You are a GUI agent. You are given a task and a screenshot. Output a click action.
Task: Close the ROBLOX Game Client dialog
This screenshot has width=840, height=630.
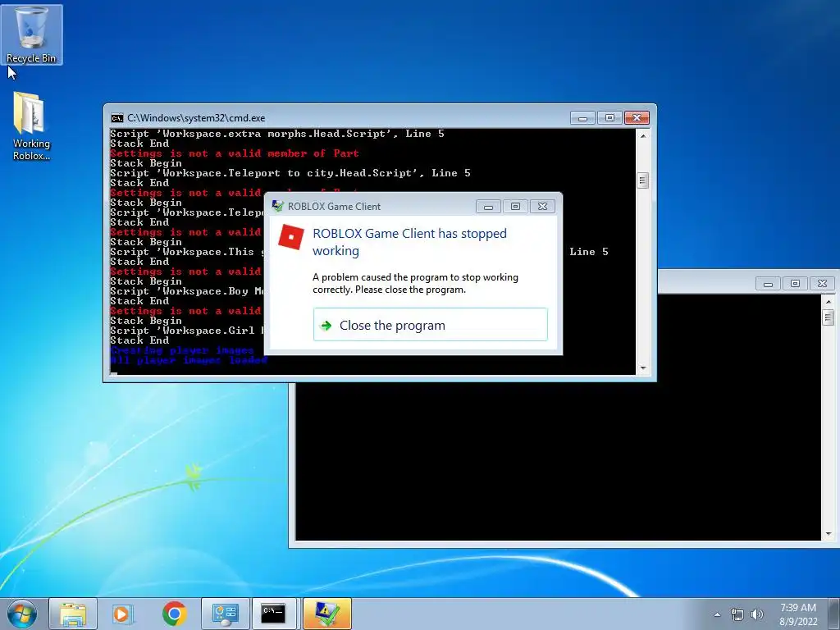[543, 206]
